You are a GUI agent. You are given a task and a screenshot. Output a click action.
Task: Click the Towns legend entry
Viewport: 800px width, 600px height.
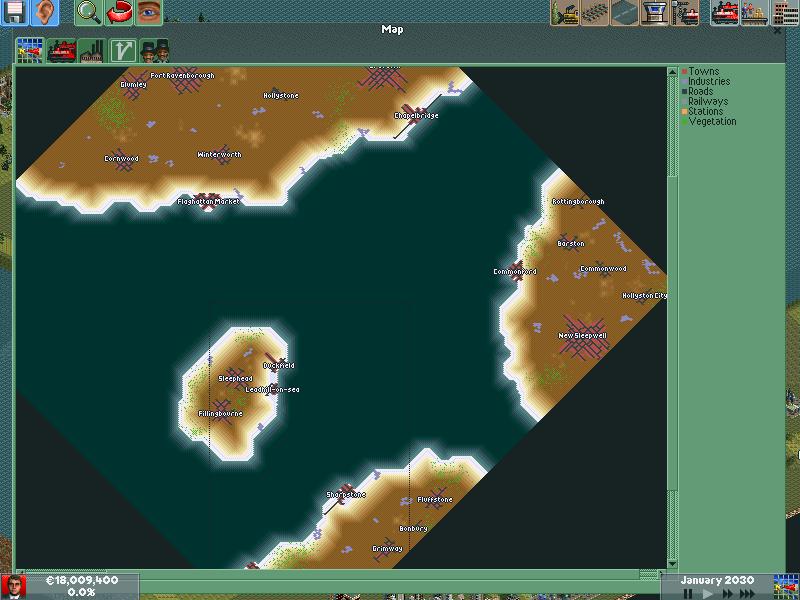pyautogui.click(x=700, y=71)
